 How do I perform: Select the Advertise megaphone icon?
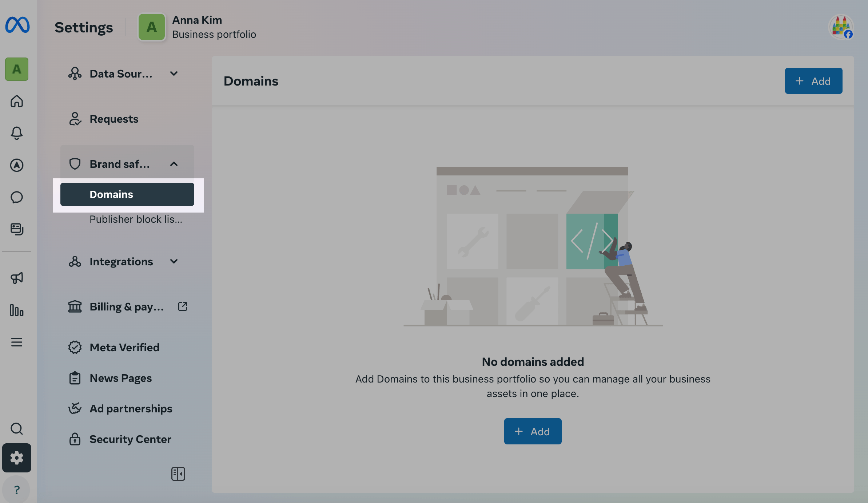17,278
